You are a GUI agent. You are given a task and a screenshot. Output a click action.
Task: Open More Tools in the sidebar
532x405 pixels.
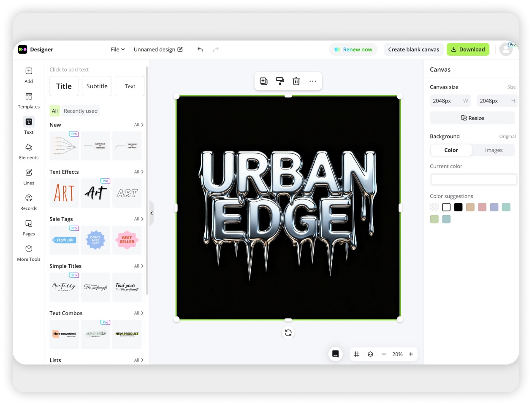(x=28, y=253)
